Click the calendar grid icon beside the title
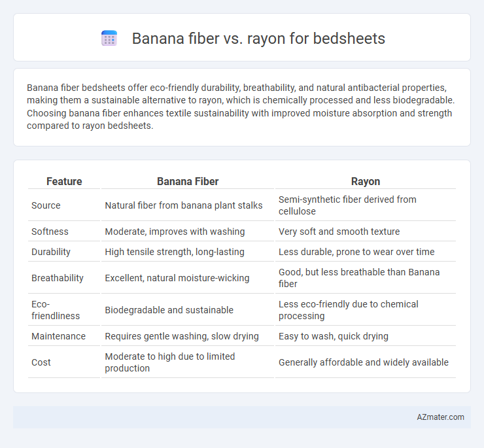 [x=109, y=39]
